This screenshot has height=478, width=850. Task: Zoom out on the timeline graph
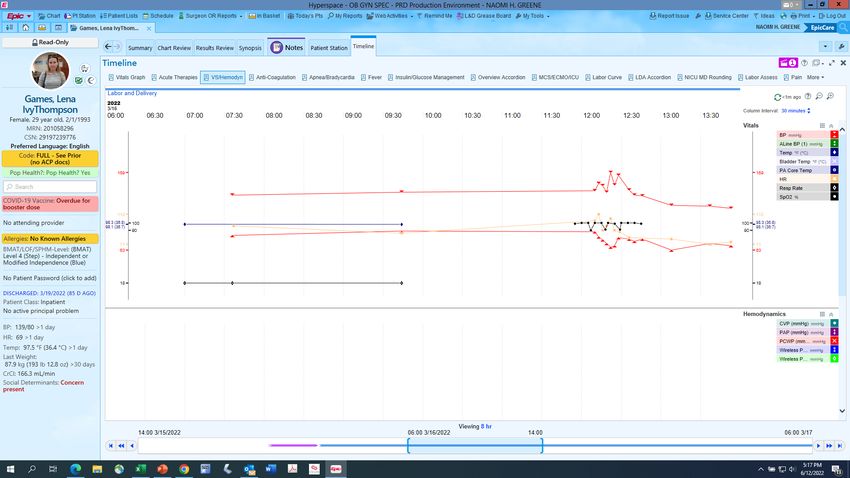[x=819, y=96]
